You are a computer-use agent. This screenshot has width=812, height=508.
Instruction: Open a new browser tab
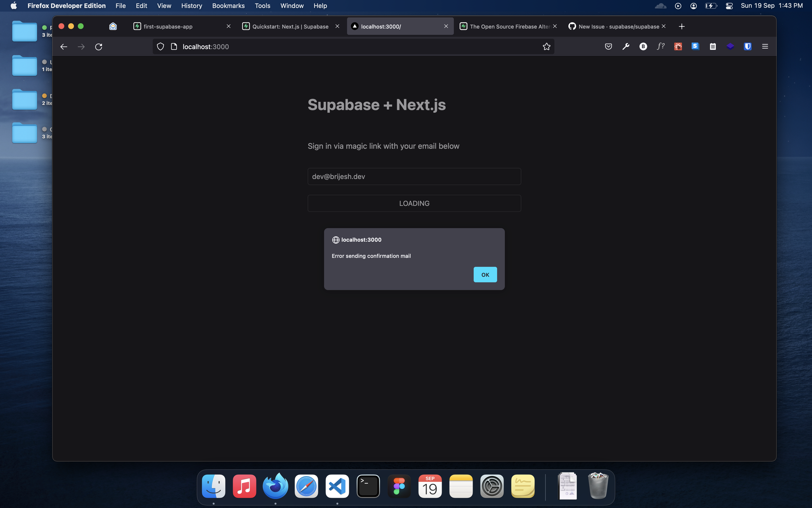pyautogui.click(x=681, y=27)
